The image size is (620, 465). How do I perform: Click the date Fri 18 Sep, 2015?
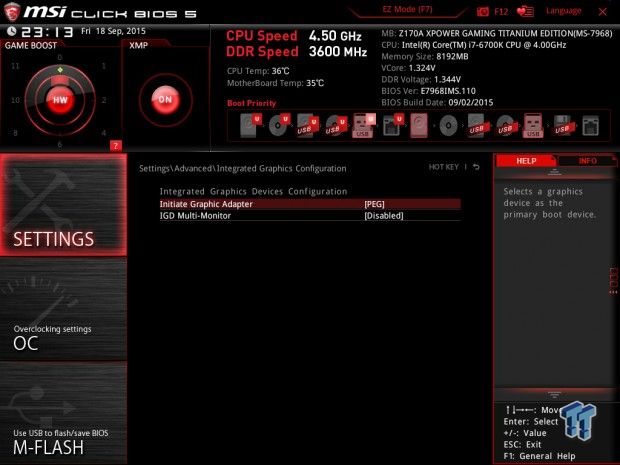tap(113, 31)
